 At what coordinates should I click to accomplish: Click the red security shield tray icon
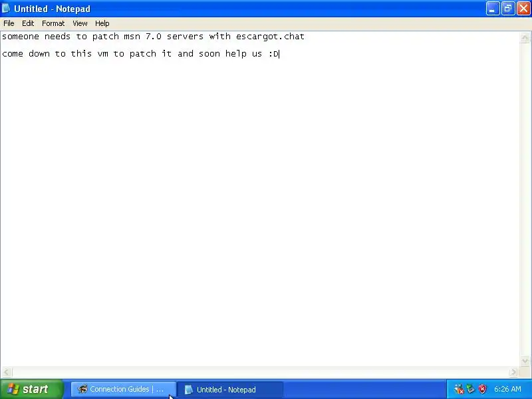[482, 389]
